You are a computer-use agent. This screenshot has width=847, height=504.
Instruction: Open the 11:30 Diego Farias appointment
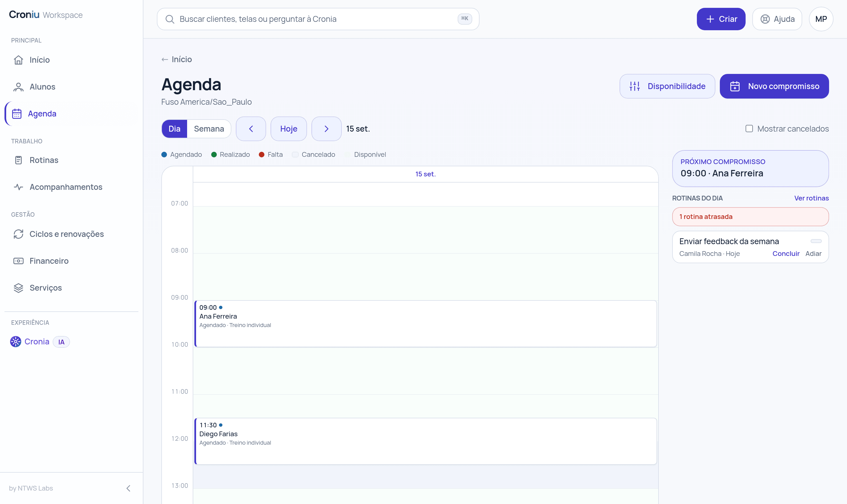click(x=425, y=441)
